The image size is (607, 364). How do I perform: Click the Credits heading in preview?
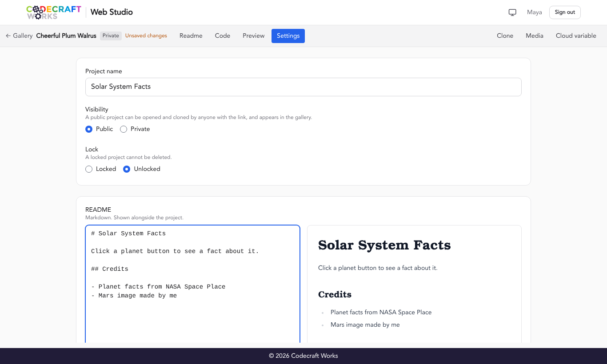335,294
